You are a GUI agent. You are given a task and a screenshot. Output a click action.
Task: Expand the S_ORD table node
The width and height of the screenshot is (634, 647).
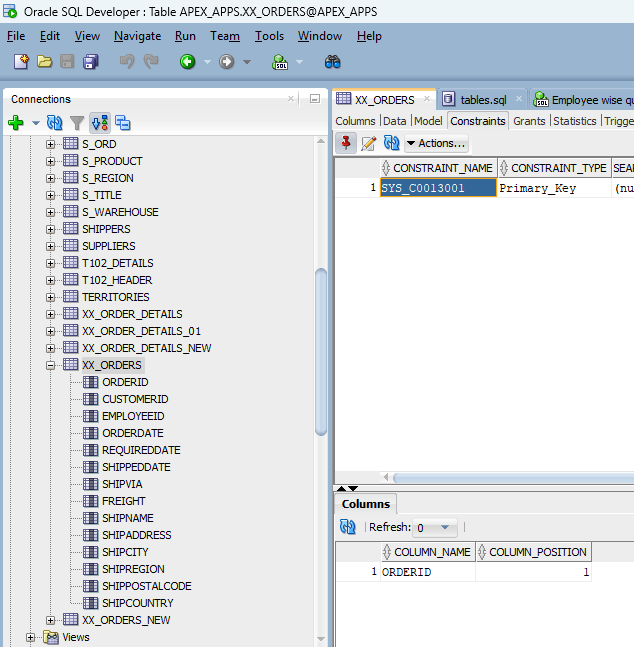tap(50, 144)
